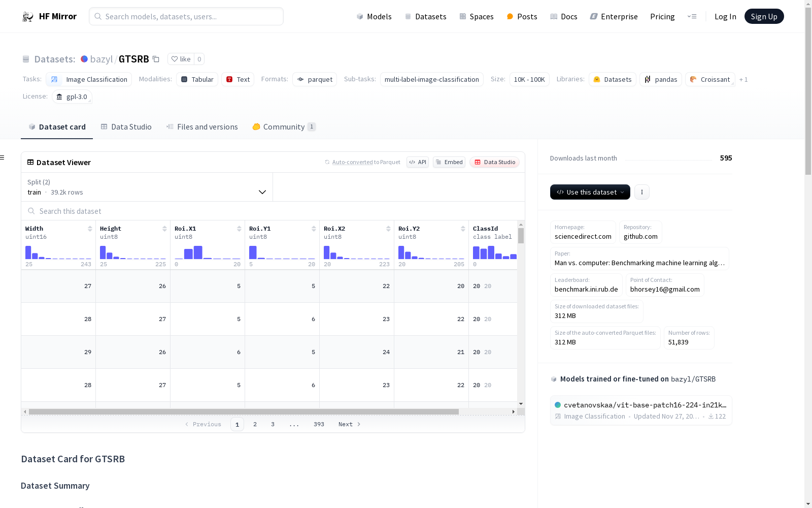Click the parquet format tag
The image size is (812, 508).
(315, 79)
